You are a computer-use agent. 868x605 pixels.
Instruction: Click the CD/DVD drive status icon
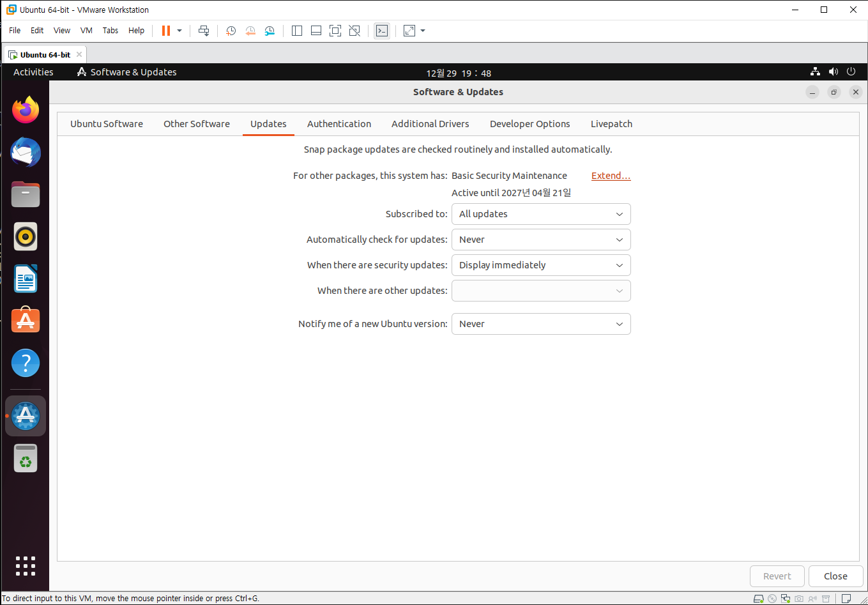[x=772, y=599]
